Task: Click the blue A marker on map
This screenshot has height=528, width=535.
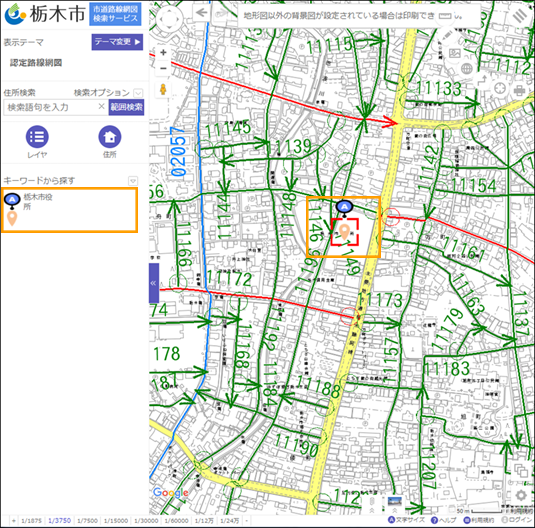Action: pyautogui.click(x=345, y=207)
